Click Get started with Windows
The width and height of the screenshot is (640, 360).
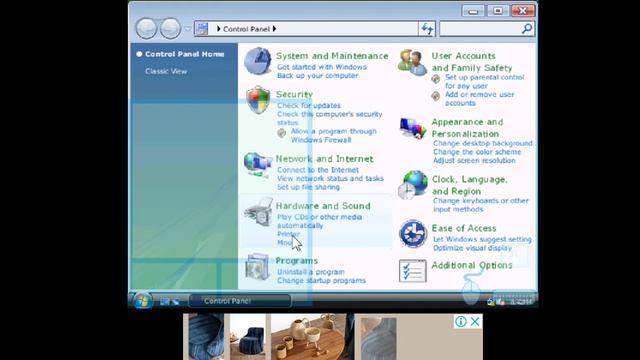[x=322, y=67]
